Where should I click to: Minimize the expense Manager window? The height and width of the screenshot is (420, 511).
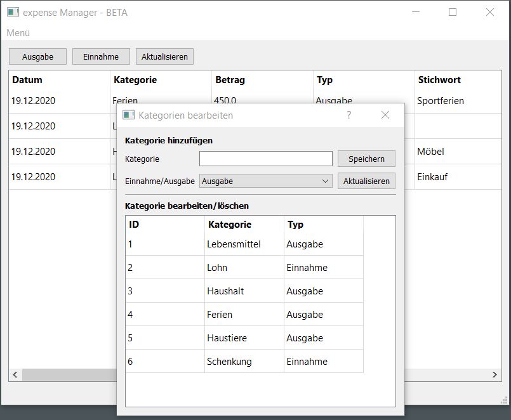point(416,12)
